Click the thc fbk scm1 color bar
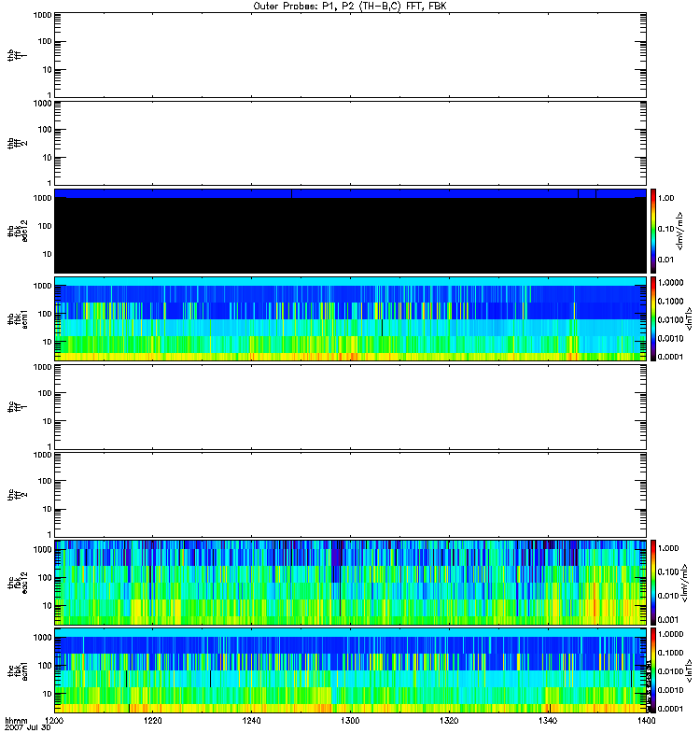The height and width of the screenshot is (747, 700). pyautogui.click(x=653, y=670)
